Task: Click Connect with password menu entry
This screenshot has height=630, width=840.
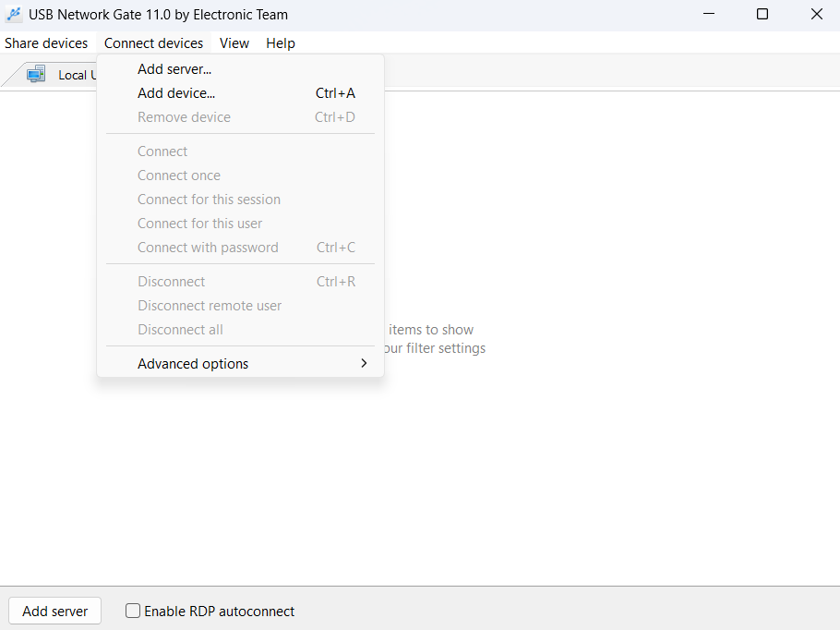Action: tap(208, 248)
